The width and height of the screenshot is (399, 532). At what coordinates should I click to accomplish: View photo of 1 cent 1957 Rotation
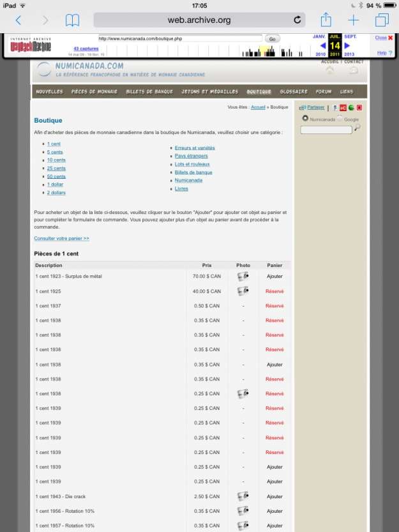[243, 526]
